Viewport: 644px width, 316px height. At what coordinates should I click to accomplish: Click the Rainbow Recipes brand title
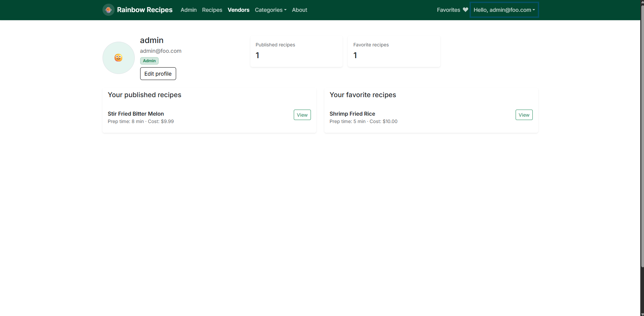[x=145, y=10]
